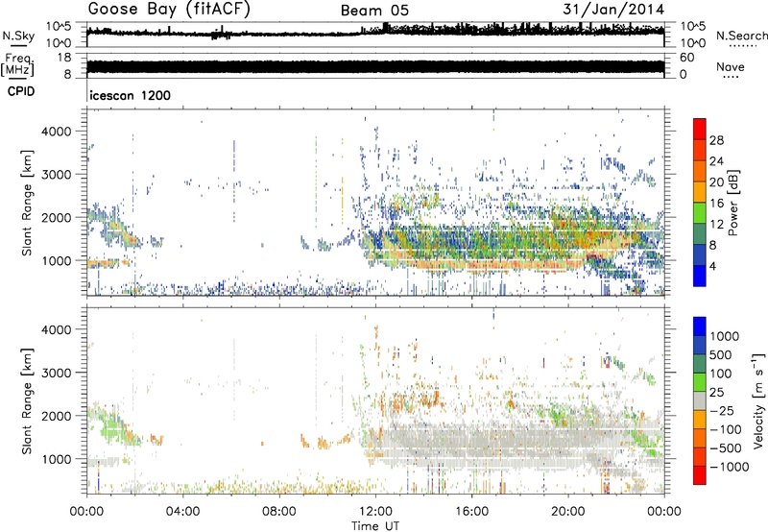The width and height of the screenshot is (768, 532).
Task: Click the '16' tick on Power colorbar
Action: 716,204
